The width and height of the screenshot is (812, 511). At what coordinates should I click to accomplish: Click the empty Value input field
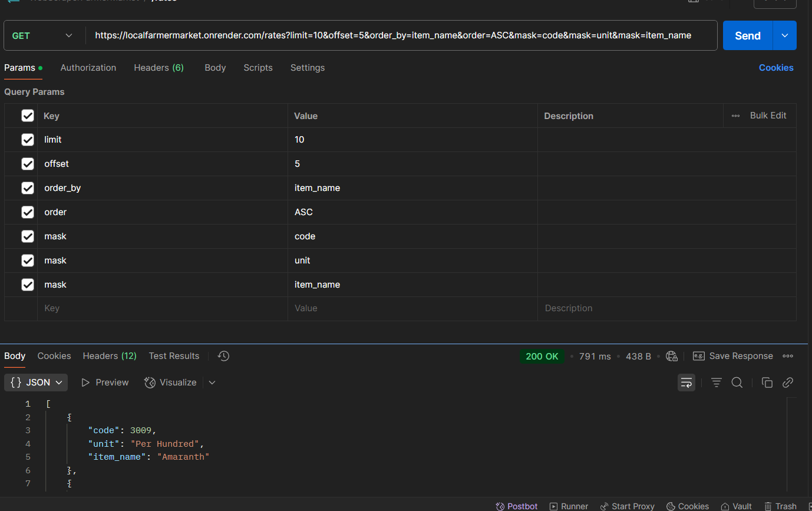point(412,308)
